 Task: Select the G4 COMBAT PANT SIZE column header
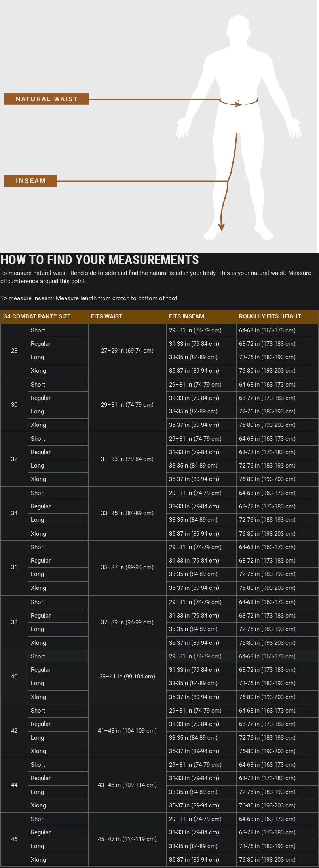[x=37, y=316]
